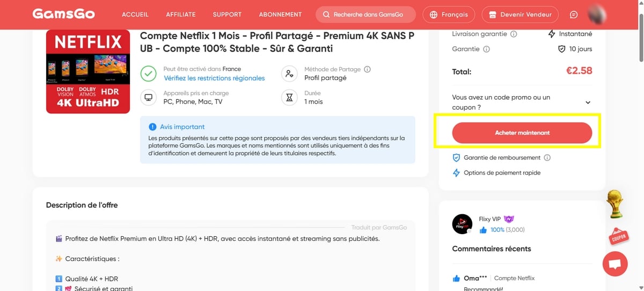Viewport: 644px width, 291px height.
Task: Open the ABONNEMENT menu item
Action: pyautogui.click(x=280, y=14)
